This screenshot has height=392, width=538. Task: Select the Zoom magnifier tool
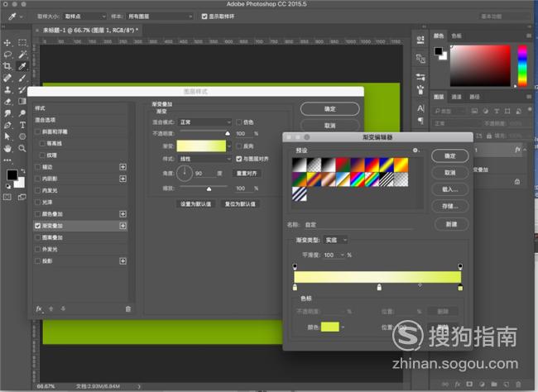[22, 149]
